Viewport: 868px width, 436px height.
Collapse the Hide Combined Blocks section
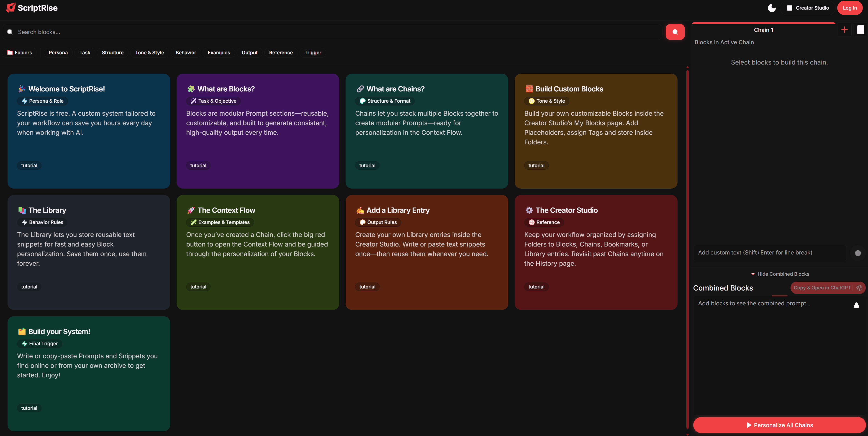pyautogui.click(x=780, y=274)
